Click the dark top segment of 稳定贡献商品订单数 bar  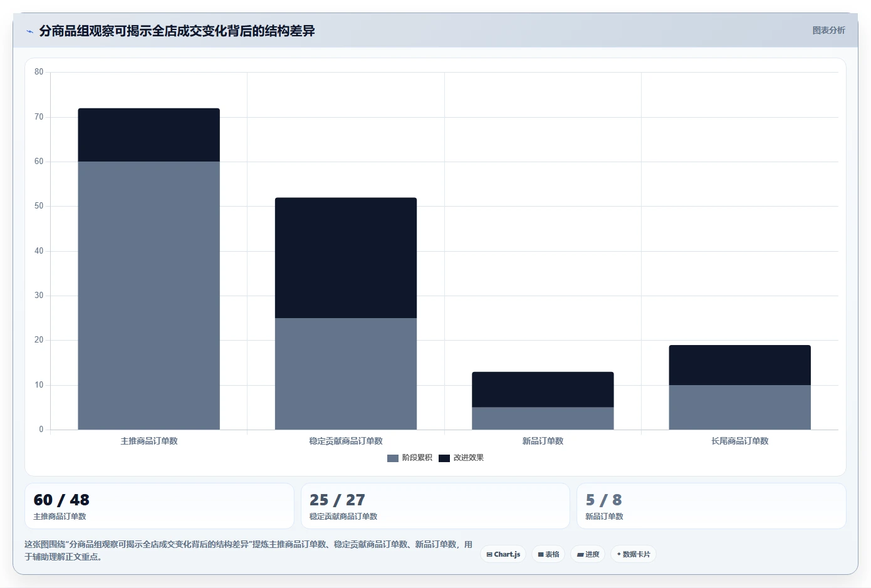346,258
